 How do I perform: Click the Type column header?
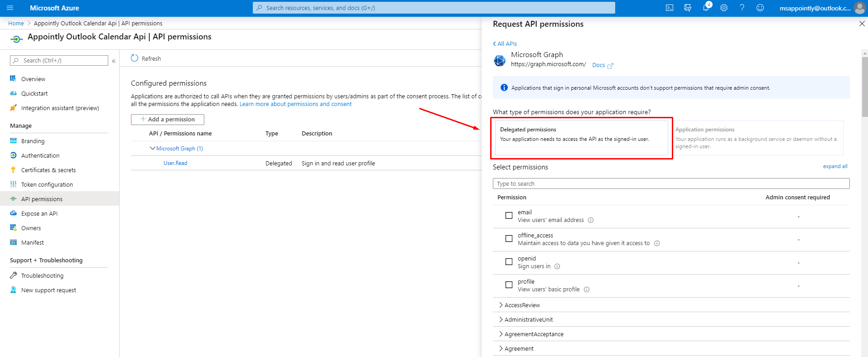[x=272, y=133]
